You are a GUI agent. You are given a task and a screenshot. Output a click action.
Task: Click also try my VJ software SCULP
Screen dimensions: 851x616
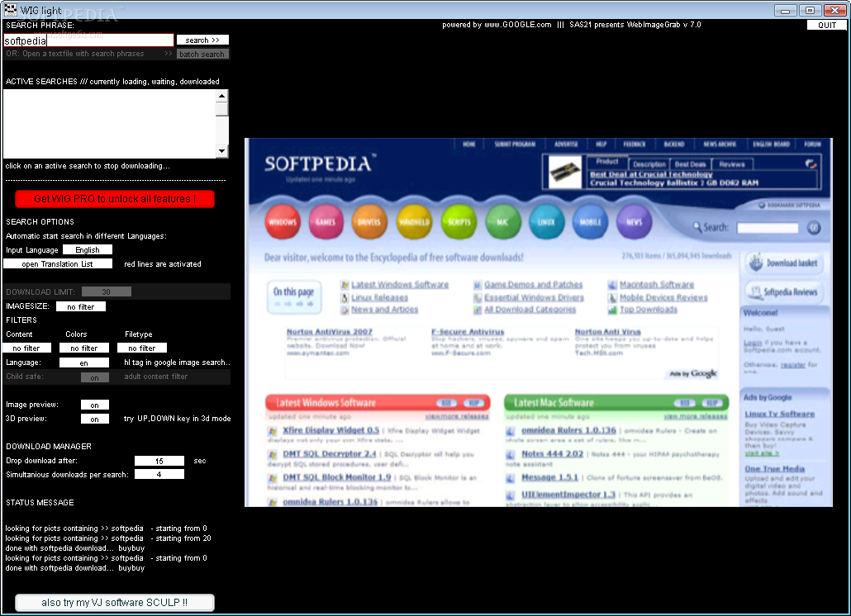pos(115,603)
